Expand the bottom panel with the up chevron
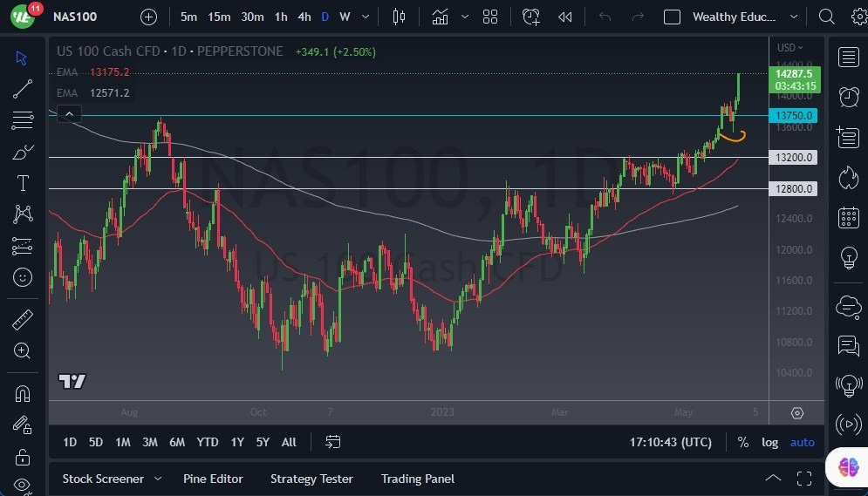 tap(773, 479)
